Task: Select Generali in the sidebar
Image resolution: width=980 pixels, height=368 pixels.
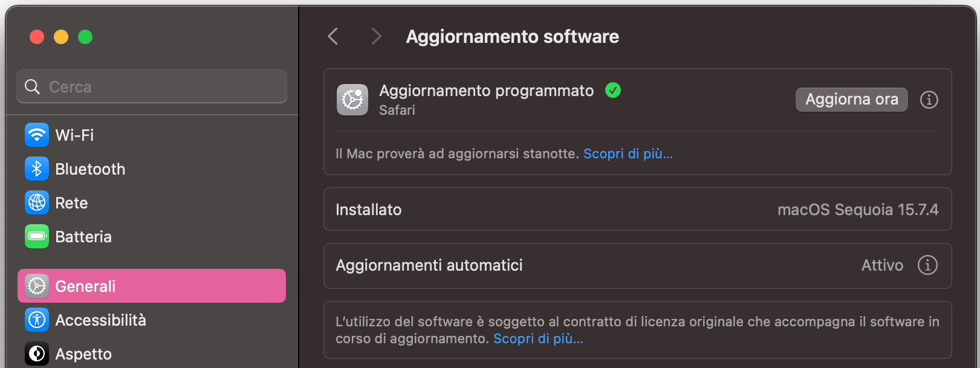Action: 85,285
